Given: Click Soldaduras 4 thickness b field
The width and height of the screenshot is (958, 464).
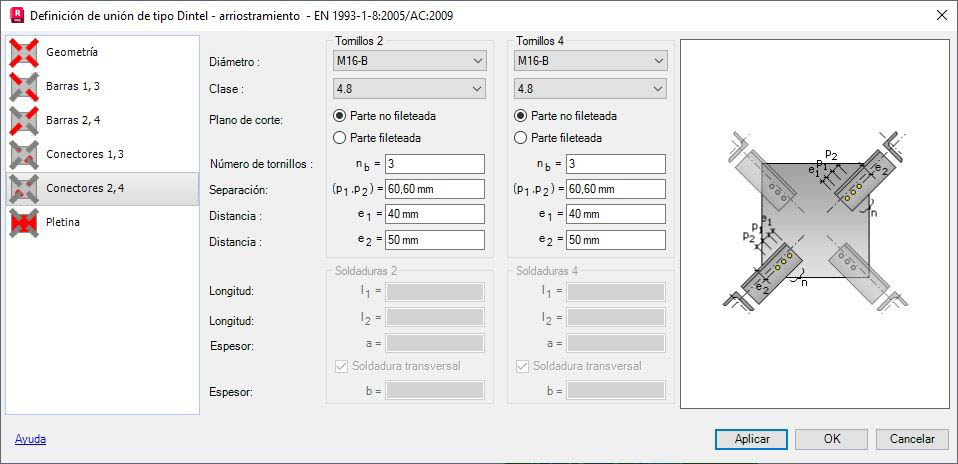Looking at the screenshot, I should (616, 390).
